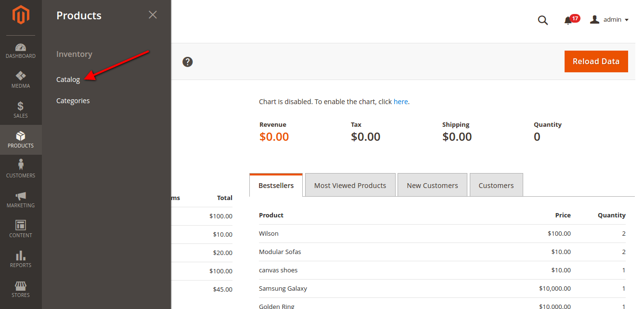
Task: Switch to the Most Viewed Products tab
Action: coord(350,185)
